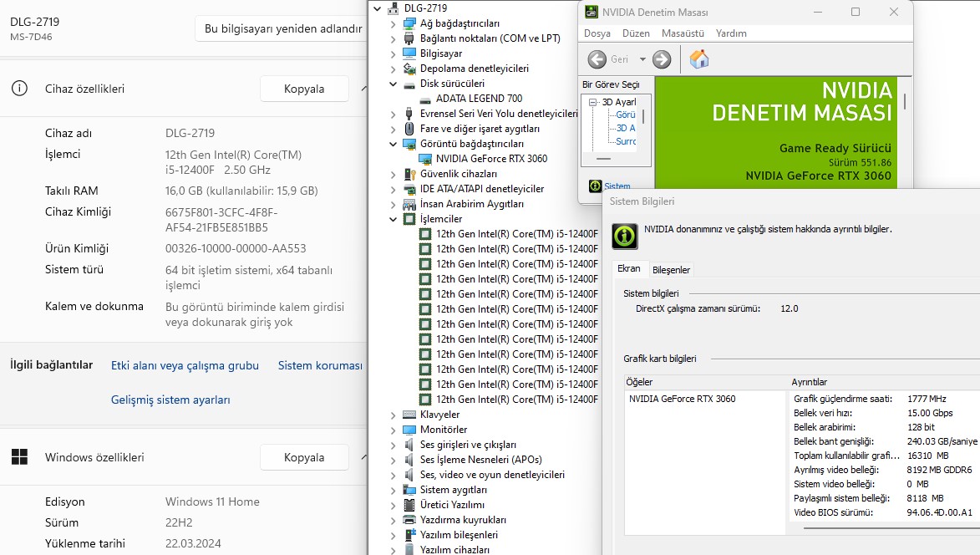Viewport: 980px width, 555px height.
Task: Collapse the Görüntü bağdaştırıcıları node
Action: pos(393,144)
